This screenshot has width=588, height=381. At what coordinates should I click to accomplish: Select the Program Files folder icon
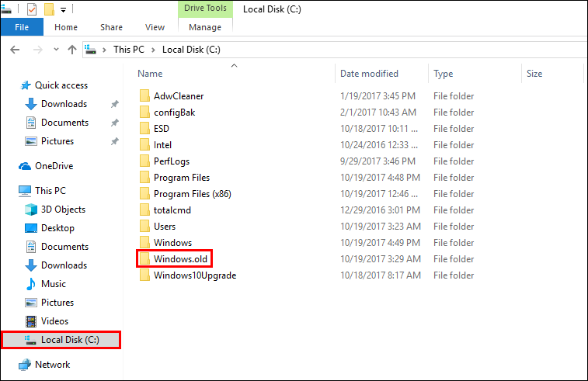tap(144, 178)
